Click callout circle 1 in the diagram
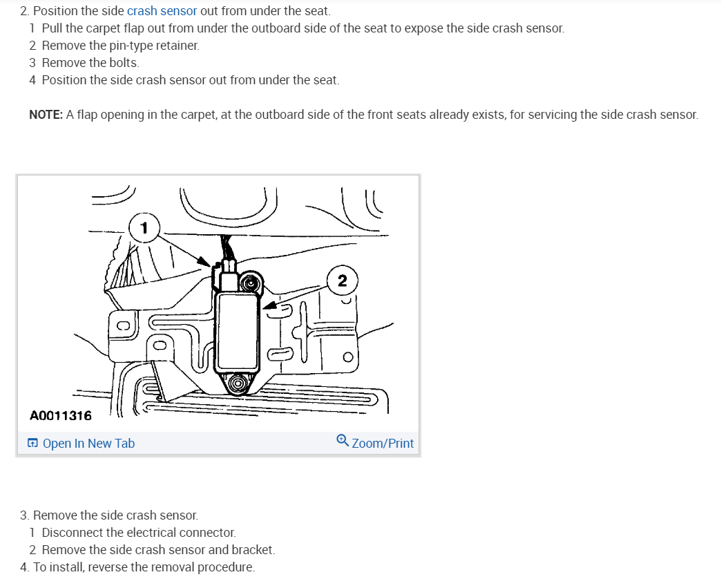Screen dimensions: 721x588 coord(144,228)
